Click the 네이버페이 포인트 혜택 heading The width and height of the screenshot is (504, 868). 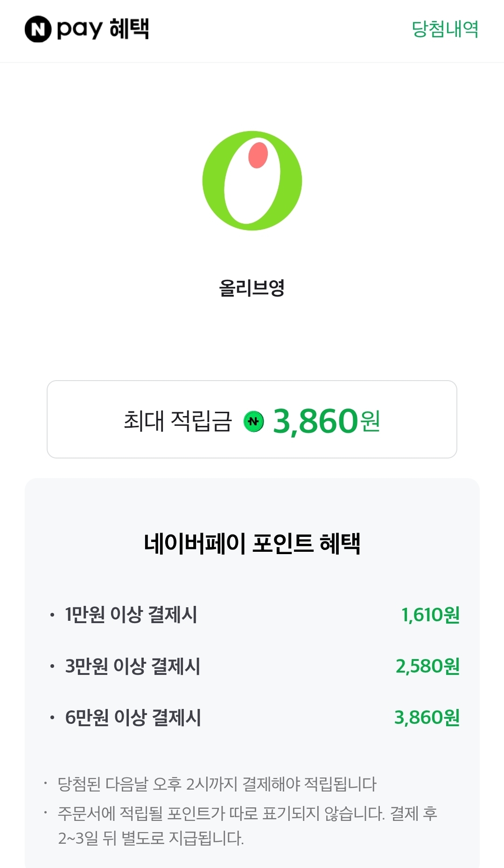click(252, 543)
